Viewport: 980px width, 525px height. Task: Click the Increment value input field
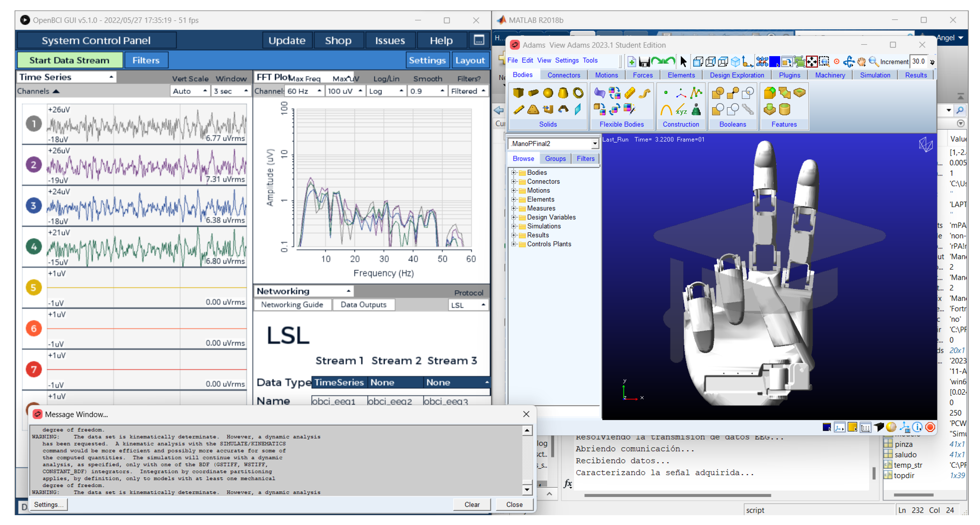click(x=918, y=62)
